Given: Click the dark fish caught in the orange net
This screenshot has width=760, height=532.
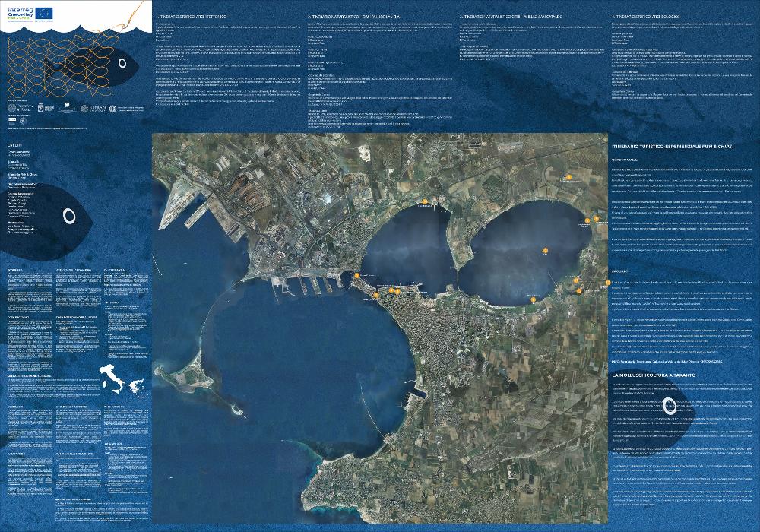Looking at the screenshot, I should 92,67.
